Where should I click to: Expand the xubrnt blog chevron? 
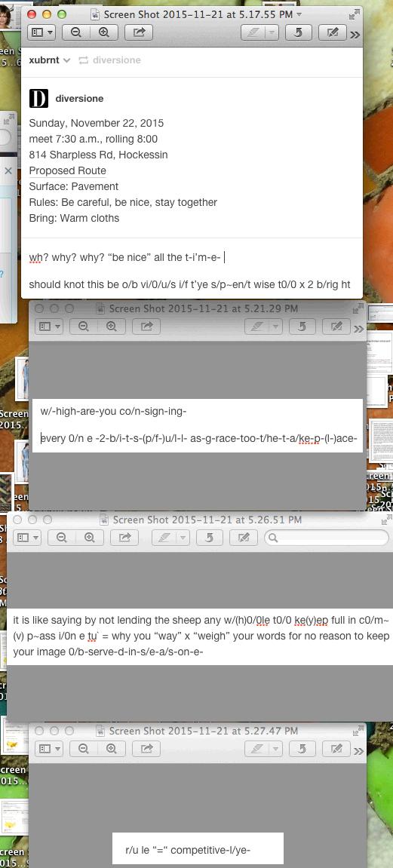coord(67,60)
